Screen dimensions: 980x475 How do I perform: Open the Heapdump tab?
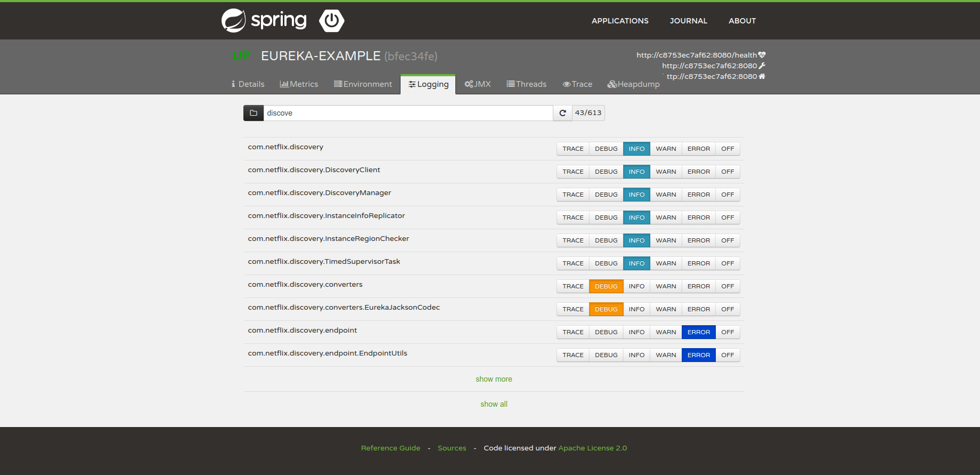633,84
